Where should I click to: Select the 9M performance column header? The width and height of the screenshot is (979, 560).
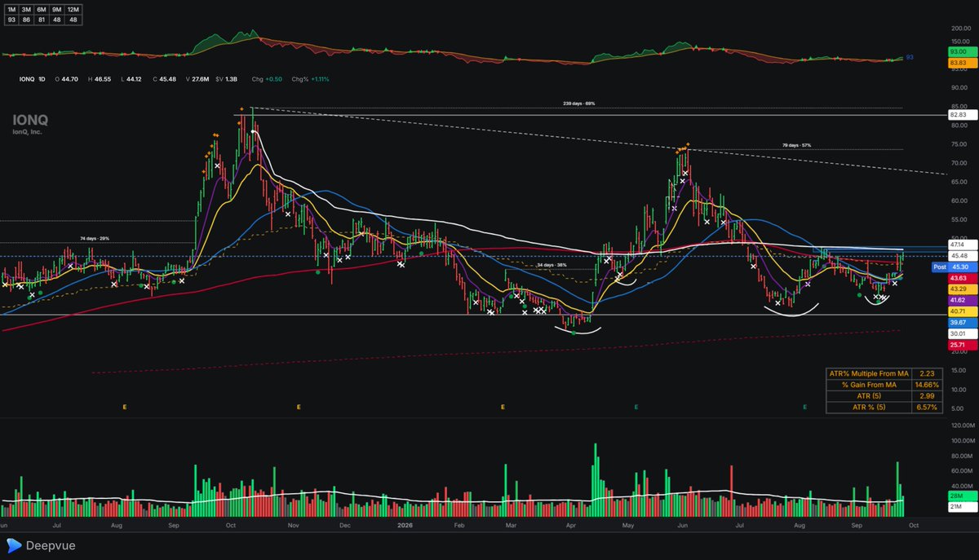58,9
